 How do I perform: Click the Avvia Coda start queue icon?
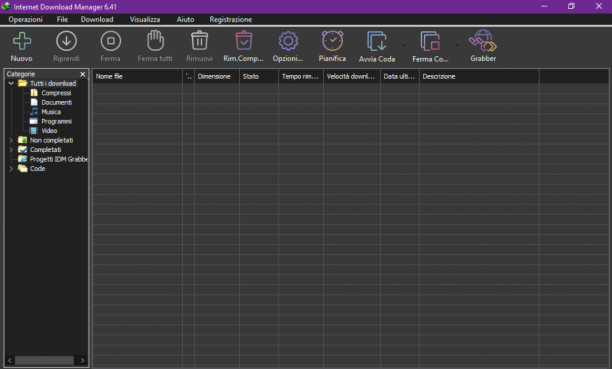377,41
